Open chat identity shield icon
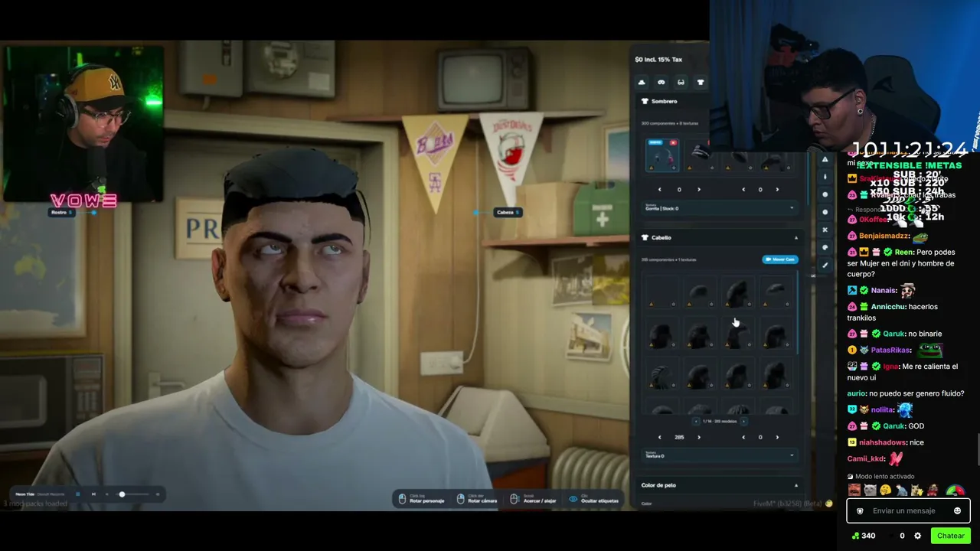 tap(860, 510)
